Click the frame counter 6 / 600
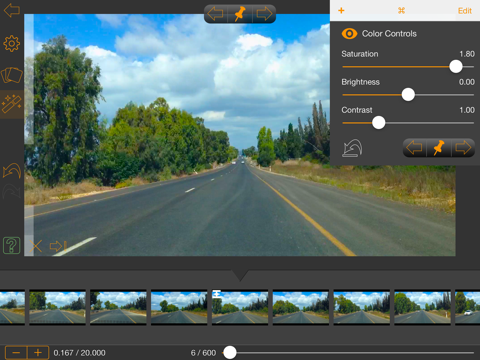480x360 pixels. click(x=203, y=353)
